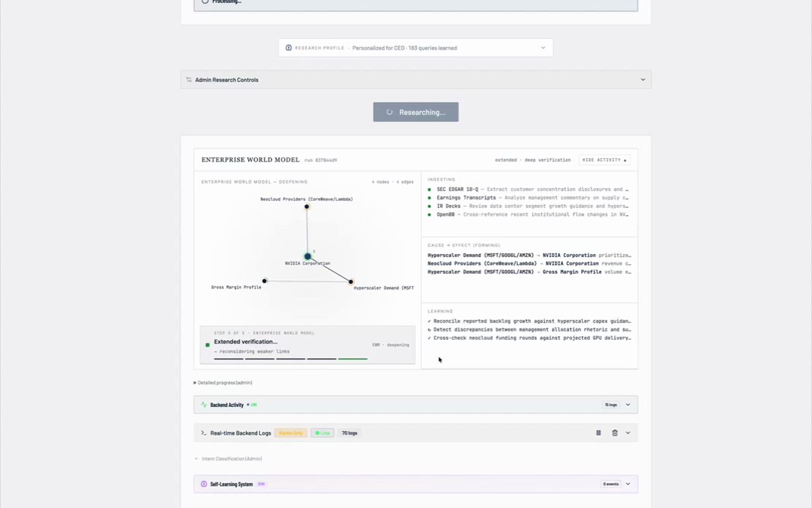Click the run ID 837844d9 text

[x=320, y=161]
